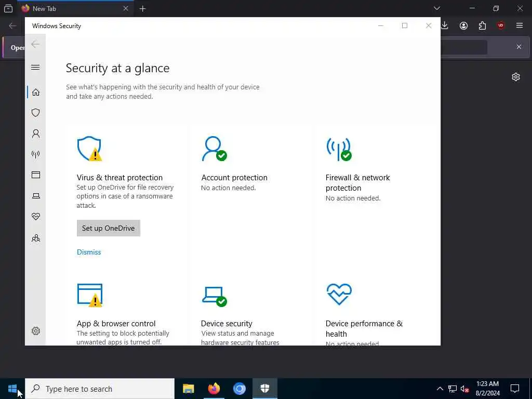Open the Chromium browser taskbar icon
The image size is (532, 399).
pyautogui.click(x=239, y=389)
